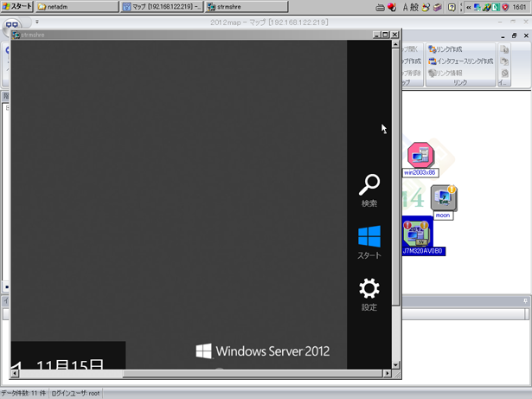Click リンク作成 in the ribbon
The width and height of the screenshot is (532, 399).
pos(445,49)
